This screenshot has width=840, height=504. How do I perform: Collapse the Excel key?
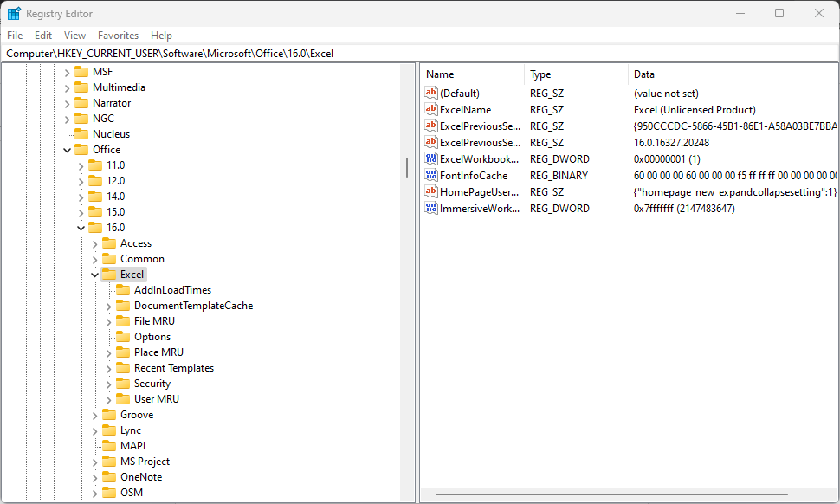point(94,275)
